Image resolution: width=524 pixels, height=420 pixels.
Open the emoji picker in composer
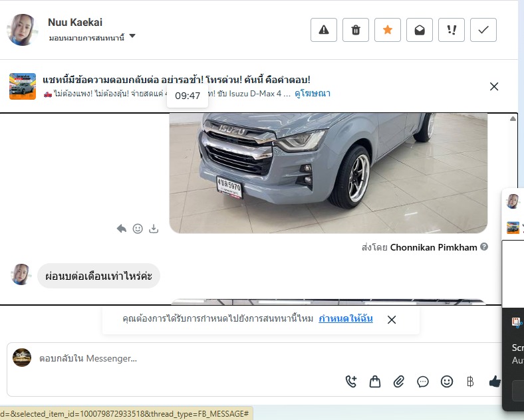(x=447, y=381)
